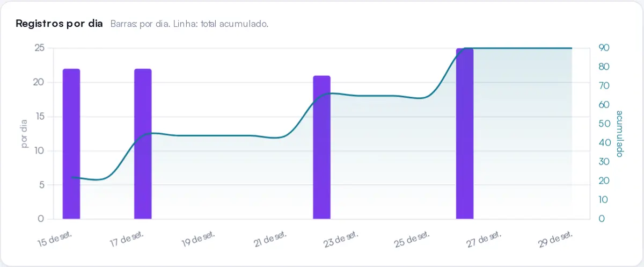Click the flat end of the cumulative line at 29 de set.
This screenshot has height=267, width=644.
(x=571, y=48)
